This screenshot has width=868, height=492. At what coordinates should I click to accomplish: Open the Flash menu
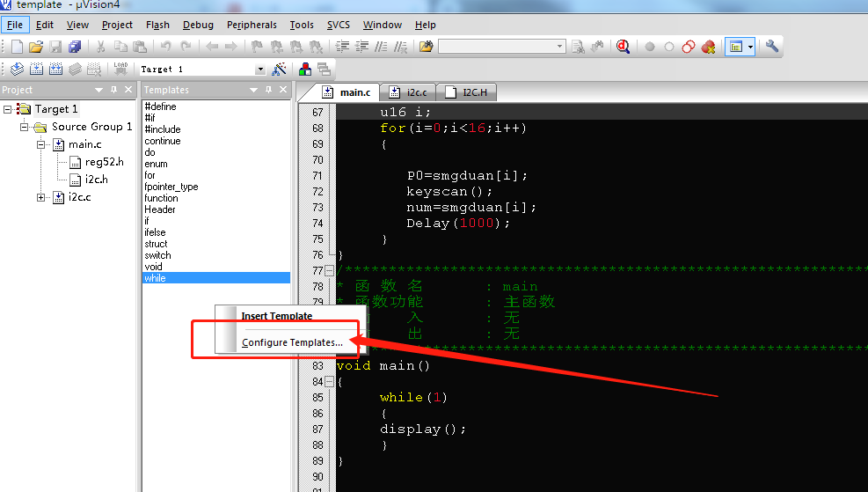coord(157,25)
